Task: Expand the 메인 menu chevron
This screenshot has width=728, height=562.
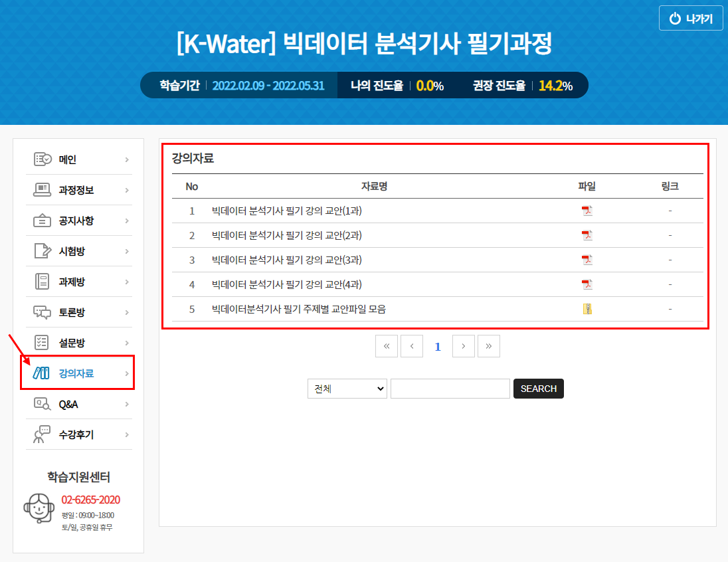Action: [127, 160]
